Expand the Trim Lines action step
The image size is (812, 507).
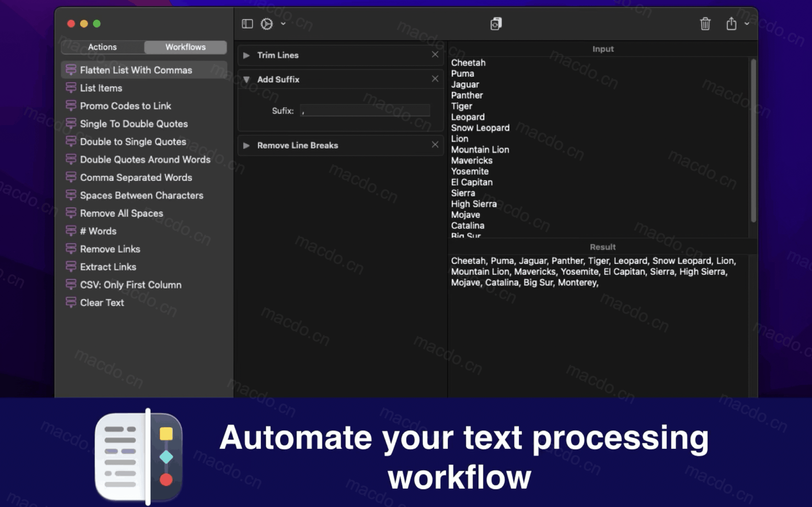pyautogui.click(x=246, y=54)
